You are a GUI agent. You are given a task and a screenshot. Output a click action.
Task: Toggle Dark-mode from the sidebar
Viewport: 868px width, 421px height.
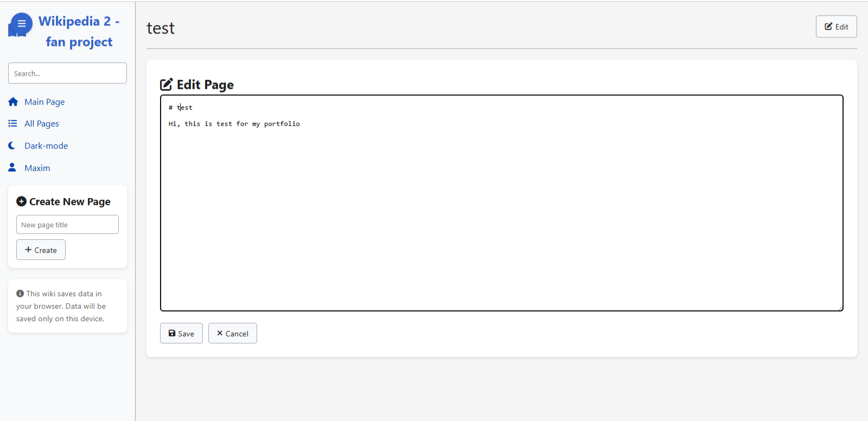(46, 146)
